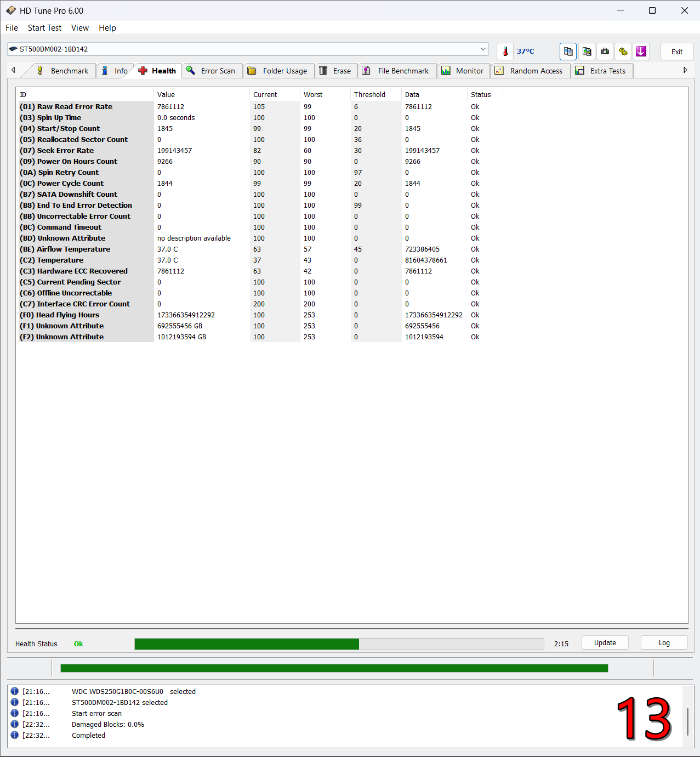Screen dimensions: 700x757
Task: Switch to the Benchmark tab
Action: 62,71
